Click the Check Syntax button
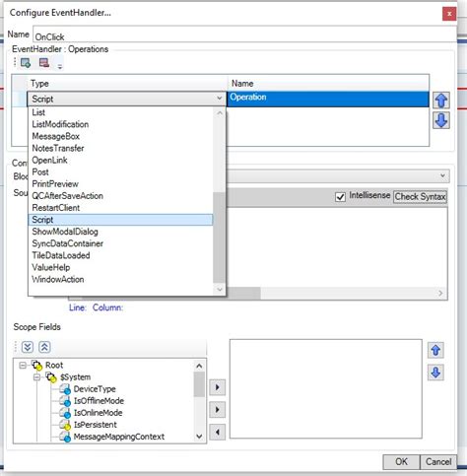This screenshot has width=467, height=476. 420,197
